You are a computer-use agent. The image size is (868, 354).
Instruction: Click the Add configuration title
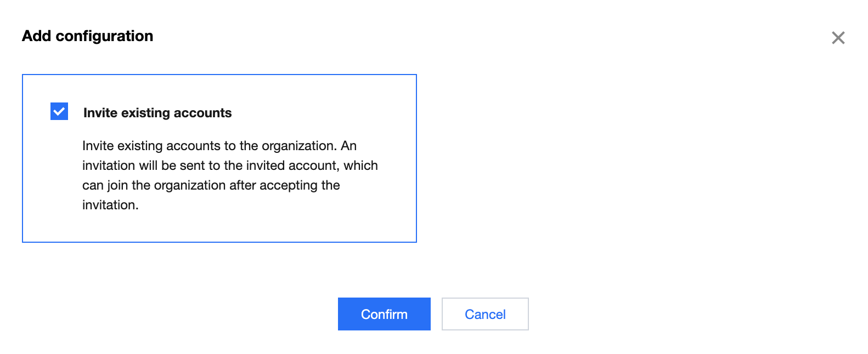(x=88, y=36)
